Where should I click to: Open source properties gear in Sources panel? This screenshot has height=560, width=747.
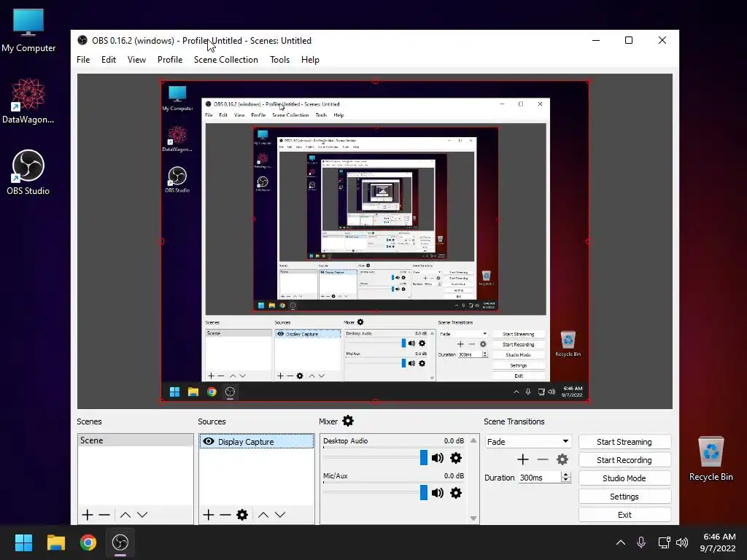tap(242, 515)
